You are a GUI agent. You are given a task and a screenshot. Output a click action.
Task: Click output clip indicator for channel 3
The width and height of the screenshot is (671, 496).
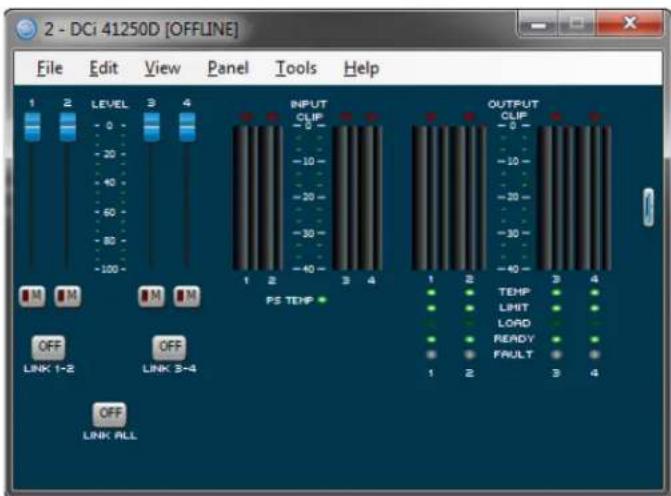point(556,116)
